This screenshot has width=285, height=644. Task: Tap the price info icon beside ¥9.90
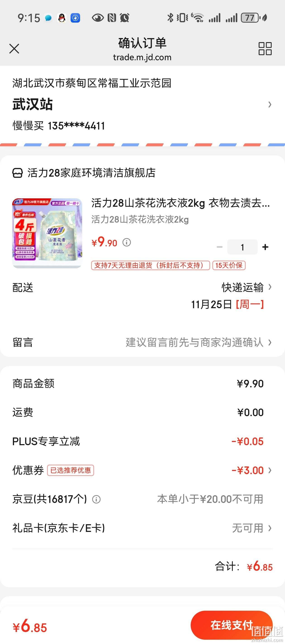tap(127, 242)
